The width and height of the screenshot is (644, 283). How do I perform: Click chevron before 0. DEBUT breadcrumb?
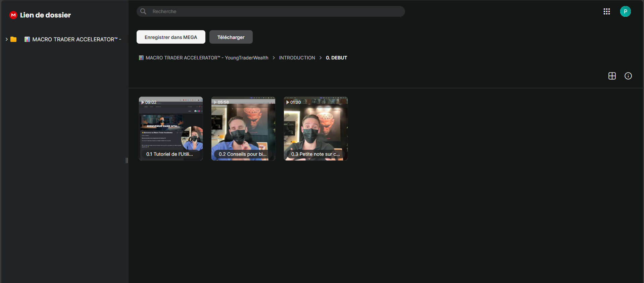pos(320,58)
